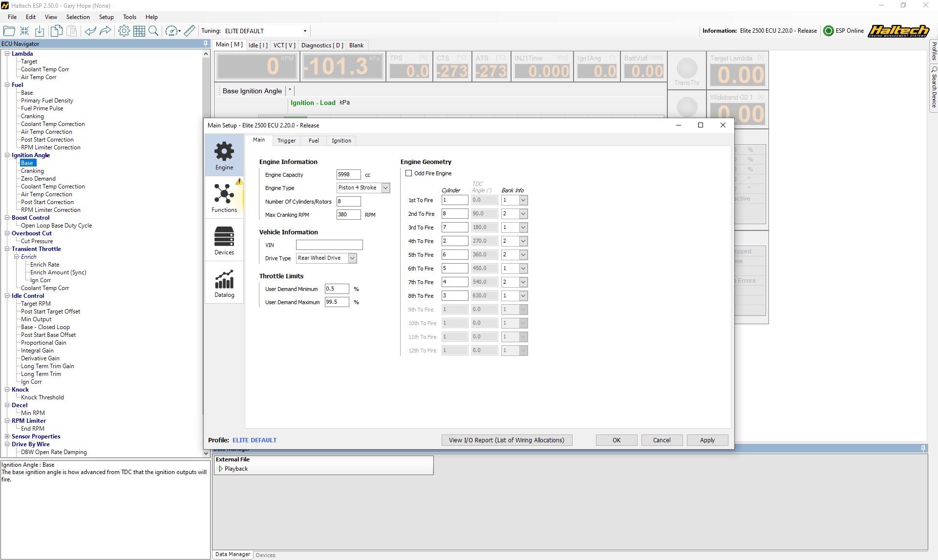Click View I/O Report button
The image size is (938, 560).
(x=507, y=440)
